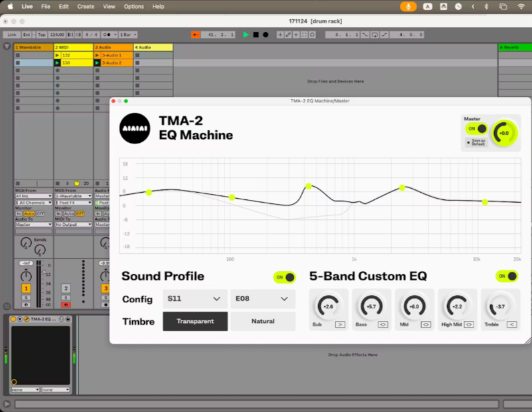Screen dimensions: 532x412
Task: Click the Master gain knob
Action: [x=504, y=133]
